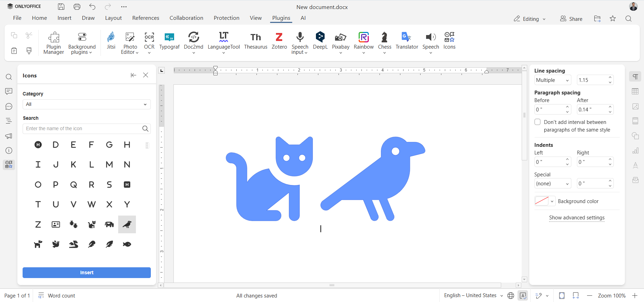Switch to the Collaboration tab
644x302 pixels.
click(186, 18)
